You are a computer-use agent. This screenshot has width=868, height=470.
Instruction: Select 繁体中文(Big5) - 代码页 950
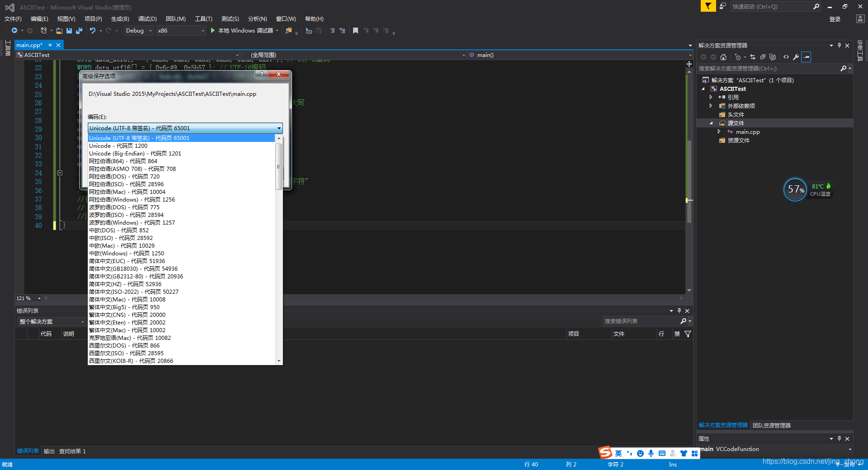[181, 307]
